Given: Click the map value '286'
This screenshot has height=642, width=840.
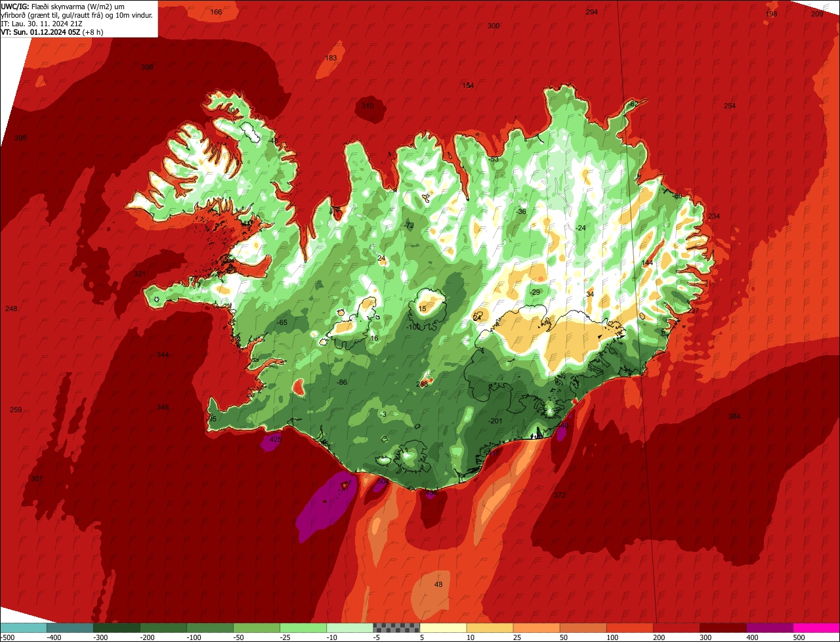Looking at the screenshot, I should point(422,384).
